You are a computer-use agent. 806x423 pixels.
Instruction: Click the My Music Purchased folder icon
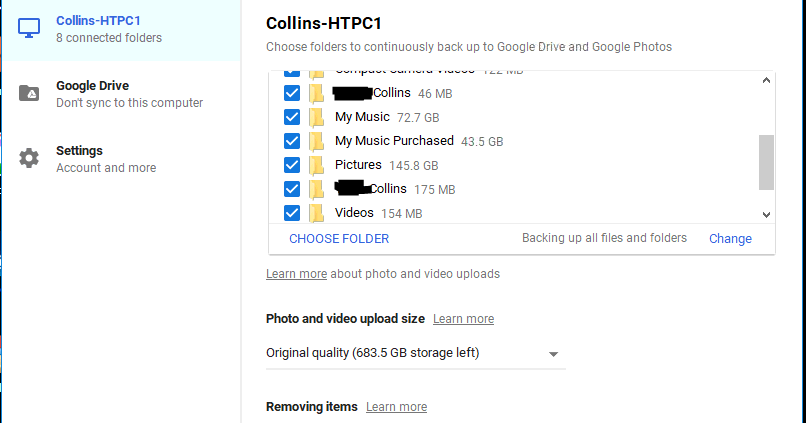(x=317, y=141)
